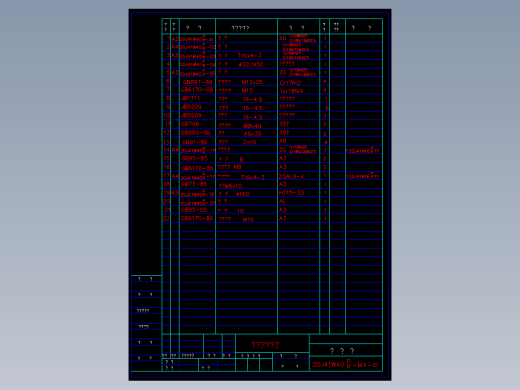Select the T16x4-3 text in row 17
The width and height of the screenshot is (520, 390).
pyautogui.click(x=253, y=177)
